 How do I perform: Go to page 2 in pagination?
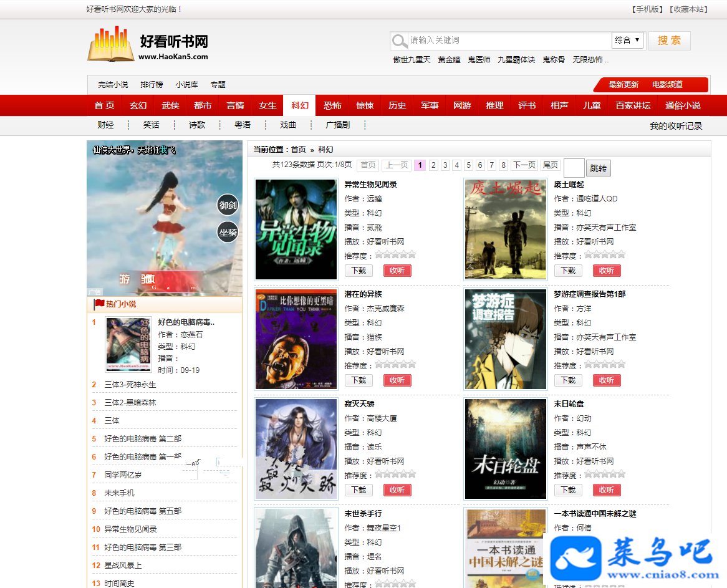coord(433,165)
